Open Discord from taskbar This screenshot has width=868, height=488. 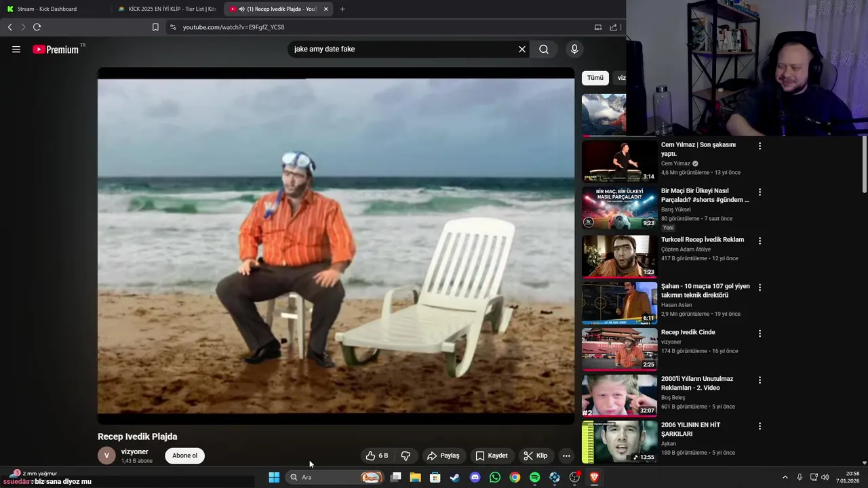475,477
